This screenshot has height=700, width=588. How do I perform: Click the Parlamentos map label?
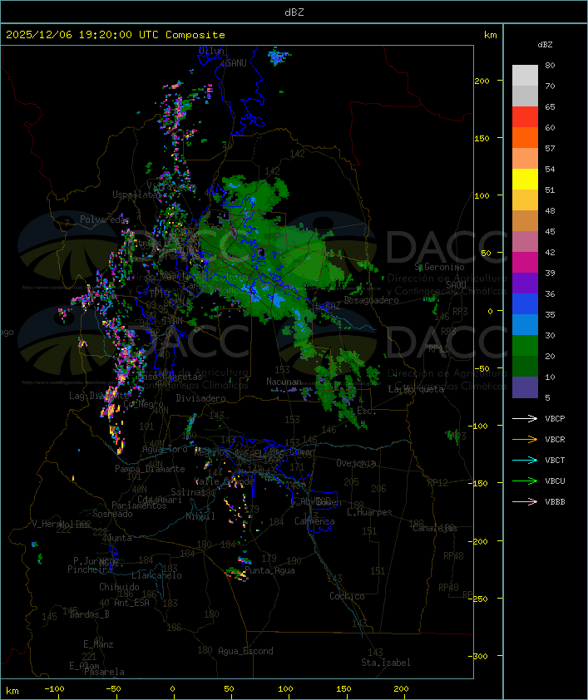[x=139, y=505]
